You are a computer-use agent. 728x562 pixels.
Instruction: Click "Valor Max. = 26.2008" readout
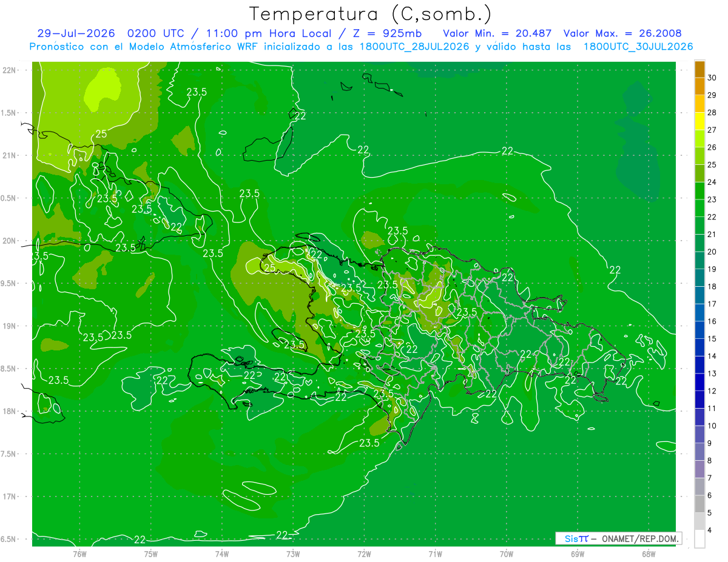coord(622,33)
